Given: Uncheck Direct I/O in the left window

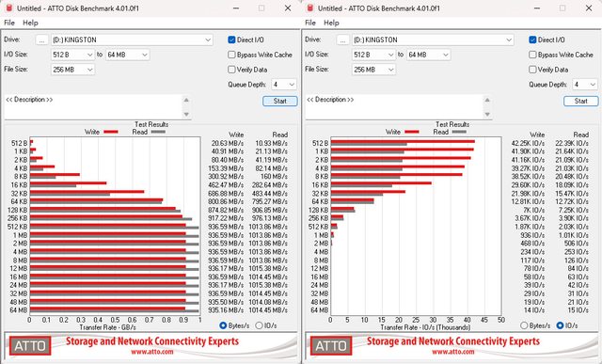Looking at the screenshot, I should [231, 40].
